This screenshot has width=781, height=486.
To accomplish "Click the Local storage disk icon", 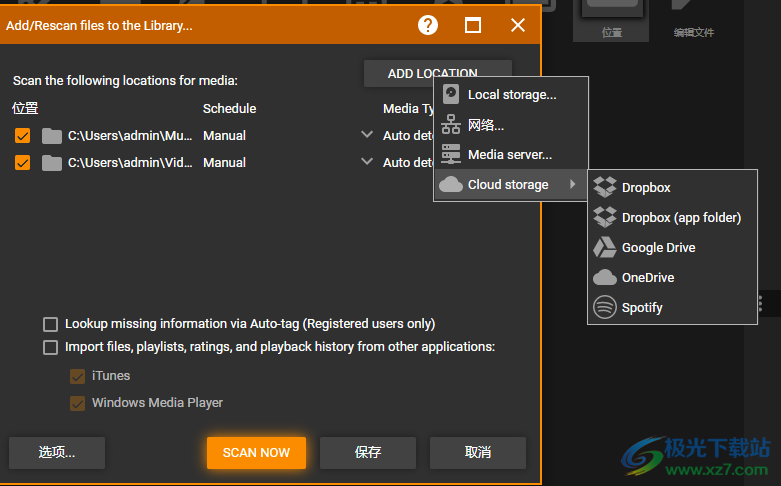I will point(451,94).
